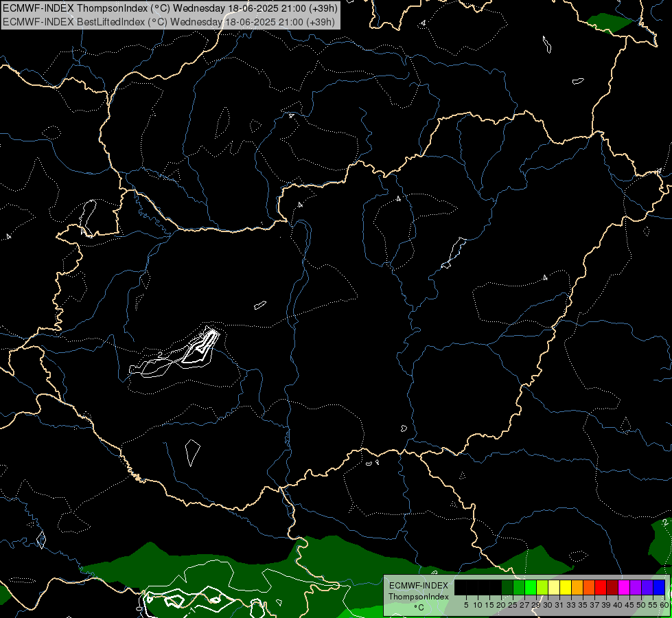Screen dimensions: 672x618
Task: Pick the dark red 39–40 legend swatch
Action: (612, 587)
